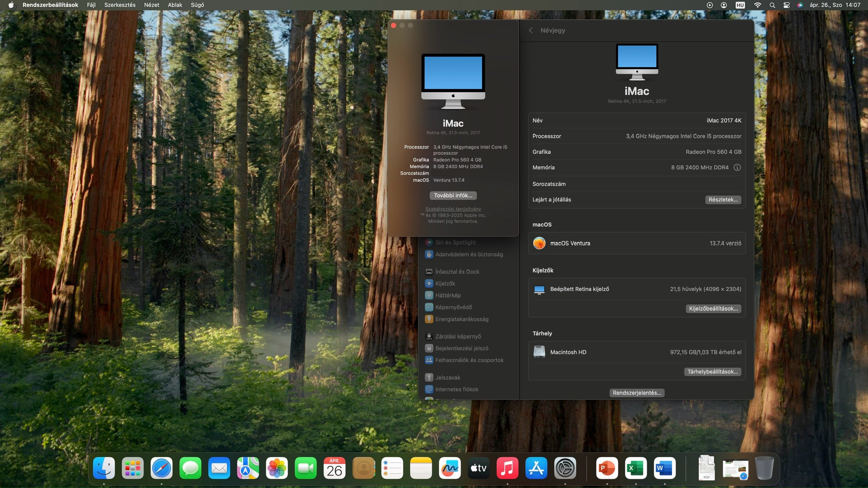Click the Rendszerjelentés... button
The width and height of the screenshot is (868, 488).
(637, 393)
